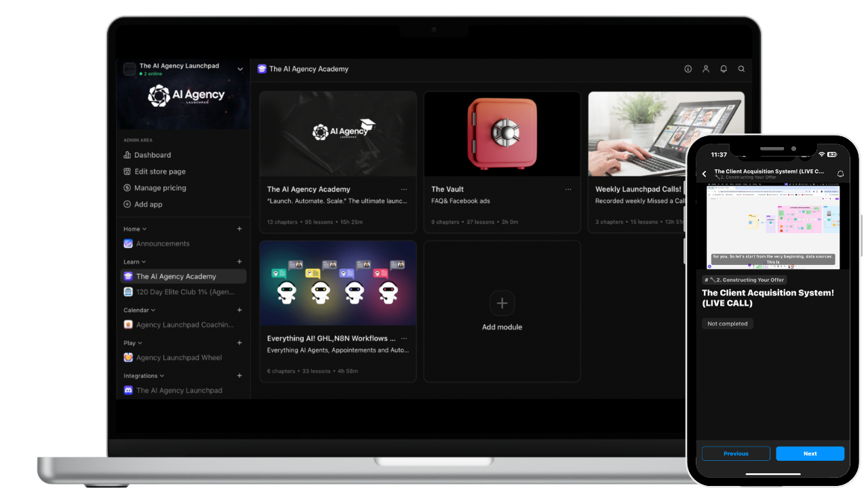The width and height of the screenshot is (868, 488).
Task: Open options for The Vault module
Action: [x=568, y=189]
